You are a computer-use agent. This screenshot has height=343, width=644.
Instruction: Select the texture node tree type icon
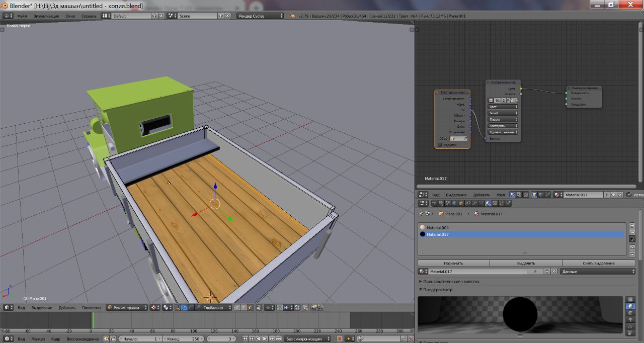(x=526, y=195)
